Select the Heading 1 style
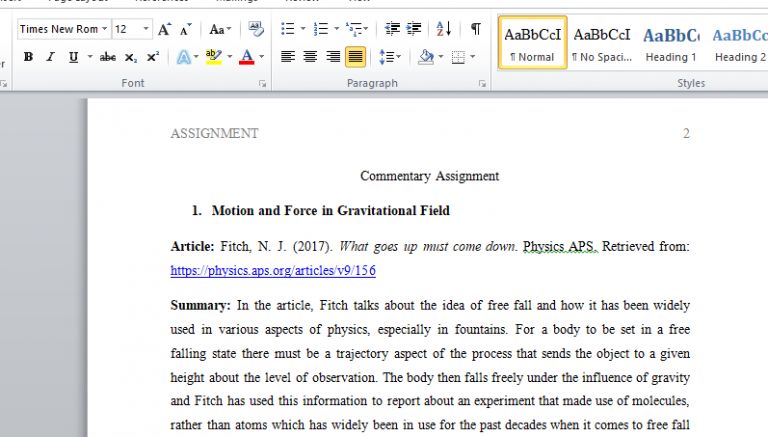 click(x=671, y=43)
